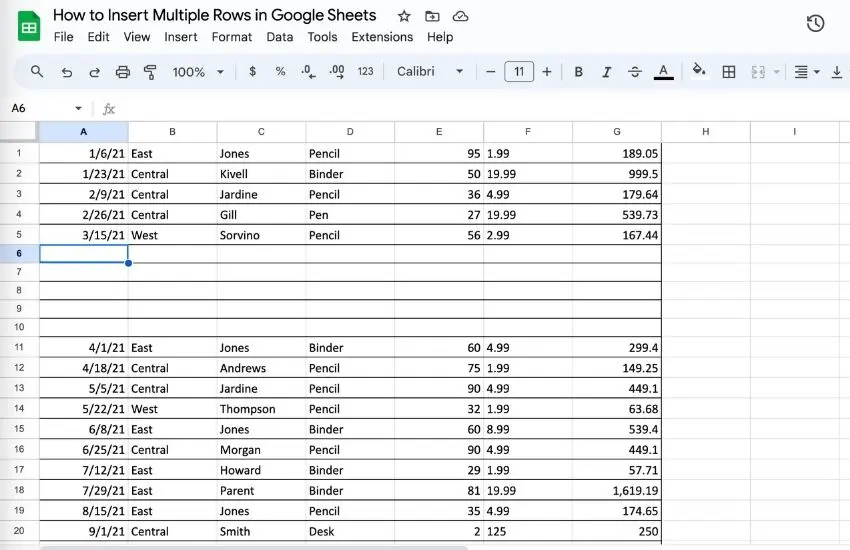
Task: Click the select-all corner box
Action: coord(19,132)
